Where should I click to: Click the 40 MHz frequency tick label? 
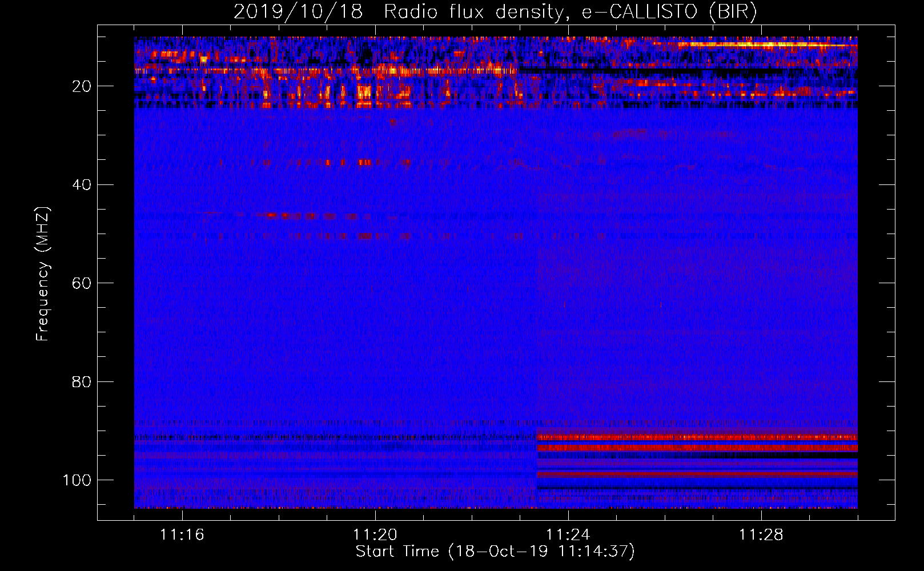click(82, 185)
